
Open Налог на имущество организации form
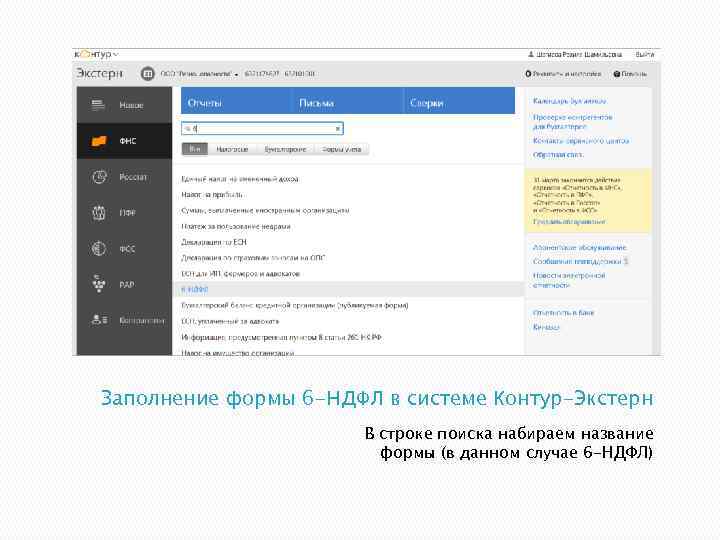click(237, 353)
